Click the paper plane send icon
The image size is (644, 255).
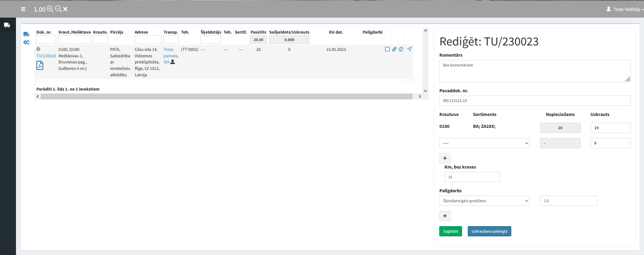(410, 49)
